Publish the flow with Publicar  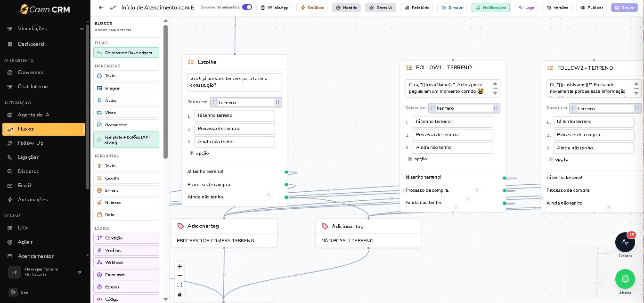click(x=591, y=8)
